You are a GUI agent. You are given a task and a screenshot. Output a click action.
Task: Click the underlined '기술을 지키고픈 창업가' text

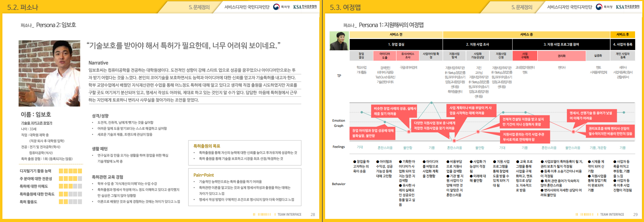click(37, 123)
